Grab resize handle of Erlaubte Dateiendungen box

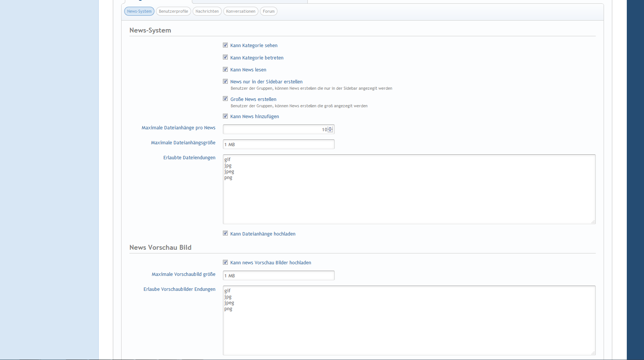[x=593, y=222]
